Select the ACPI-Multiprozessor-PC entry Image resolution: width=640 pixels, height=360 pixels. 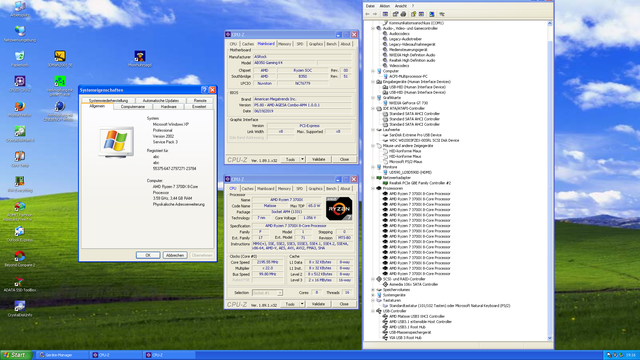[x=408, y=76]
